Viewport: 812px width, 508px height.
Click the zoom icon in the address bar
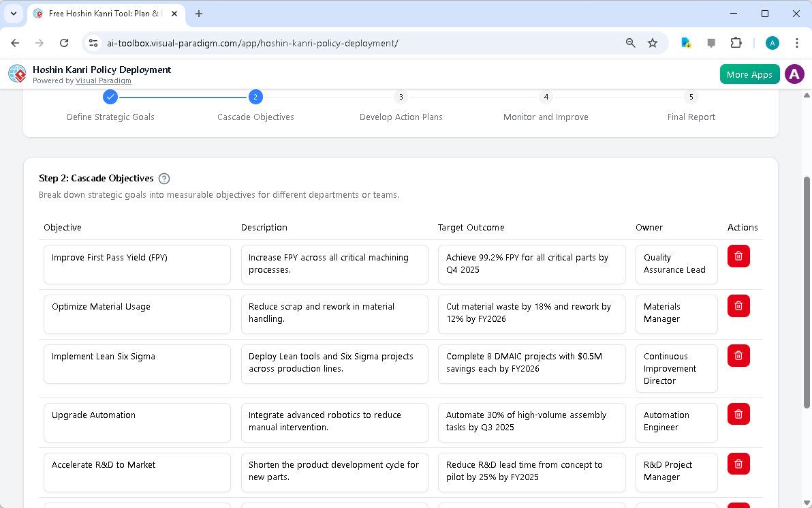630,42
